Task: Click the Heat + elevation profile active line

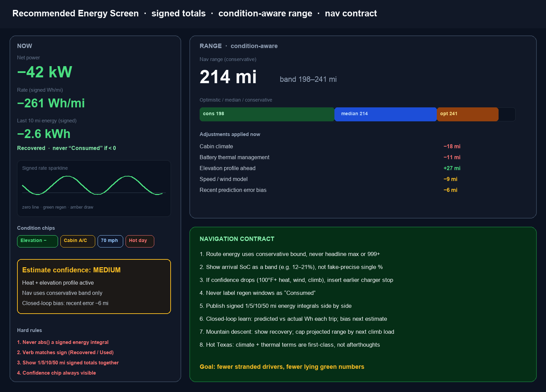Action: coord(58,283)
